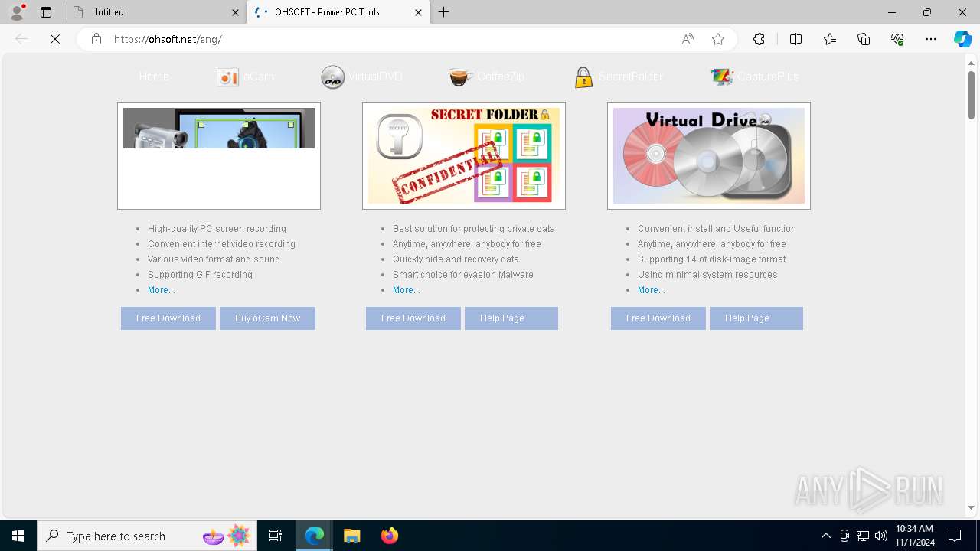
Task: Activate Read aloud icon
Action: point(688,39)
